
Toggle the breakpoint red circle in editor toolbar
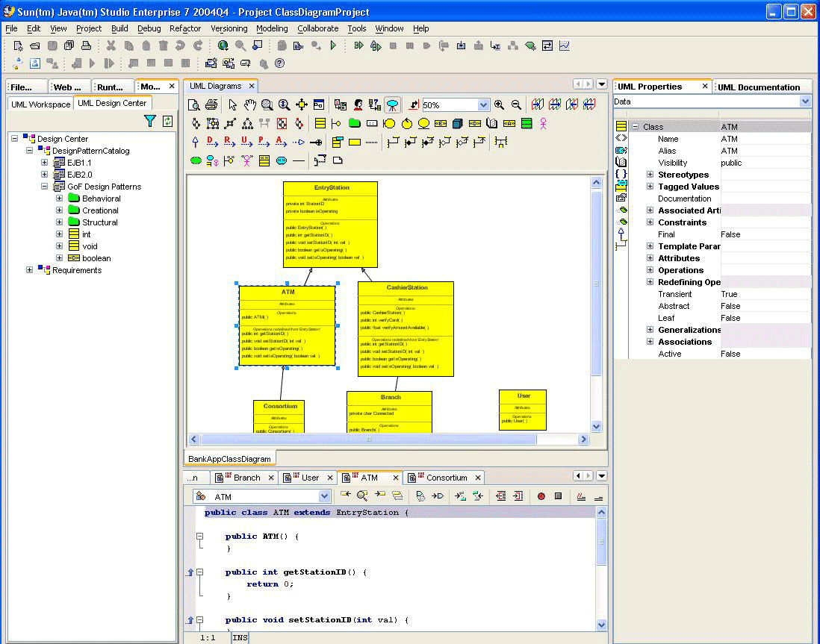click(x=541, y=496)
